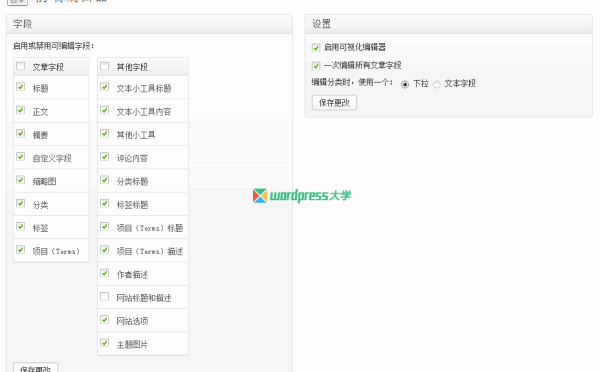
Task: Toggle the 其他字段 select-all checkbox
Action: [105, 66]
